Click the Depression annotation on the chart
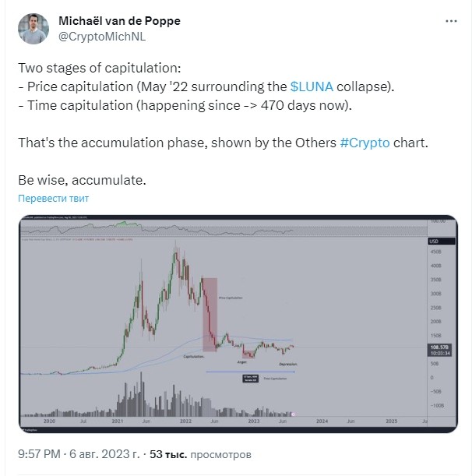This screenshot has width=472, height=476. [288, 364]
